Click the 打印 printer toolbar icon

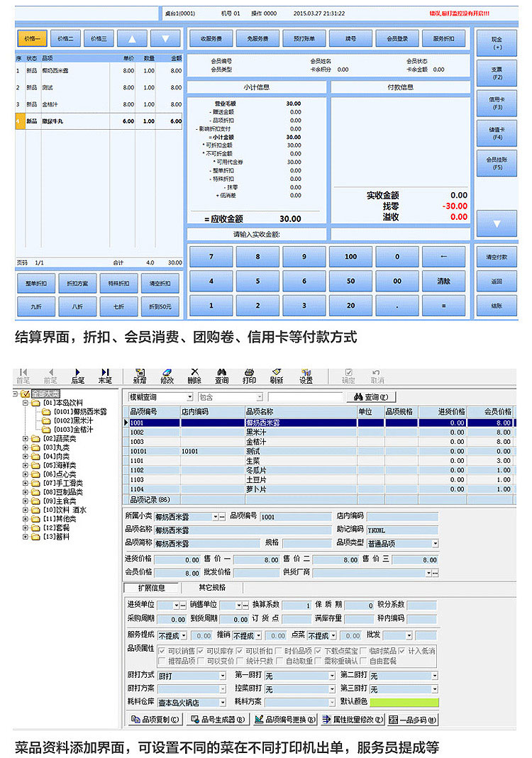tap(249, 372)
